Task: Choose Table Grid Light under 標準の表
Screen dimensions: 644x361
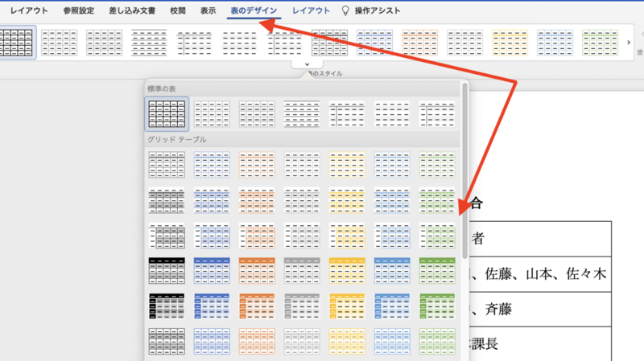Action: [212, 114]
